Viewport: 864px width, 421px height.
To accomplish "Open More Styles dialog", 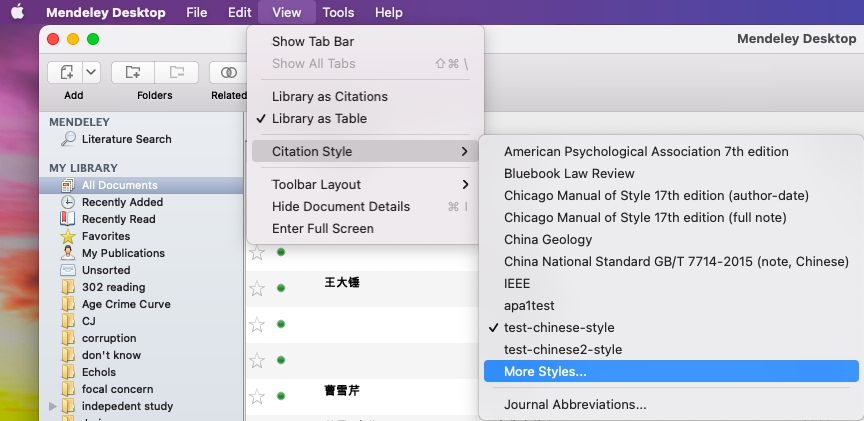I will click(671, 371).
